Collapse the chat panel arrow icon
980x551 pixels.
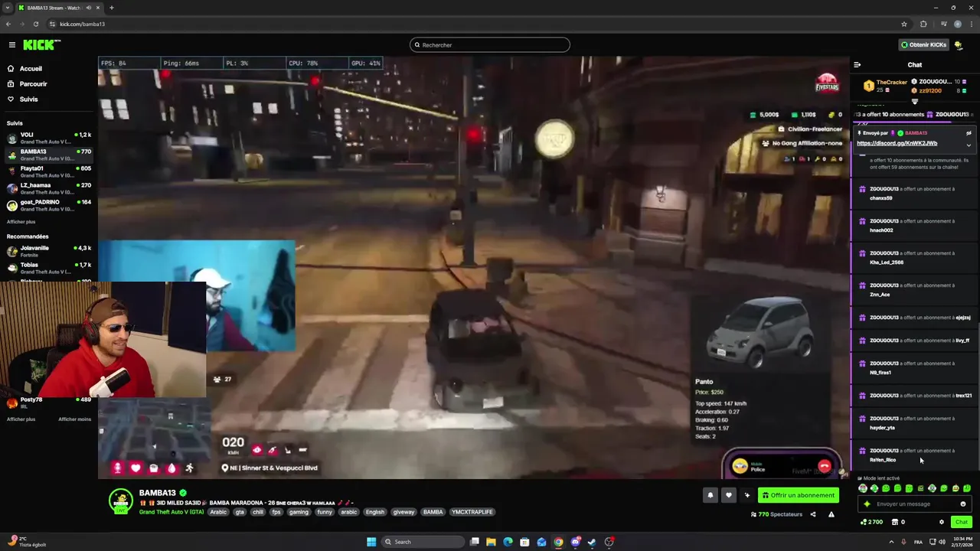(x=857, y=65)
